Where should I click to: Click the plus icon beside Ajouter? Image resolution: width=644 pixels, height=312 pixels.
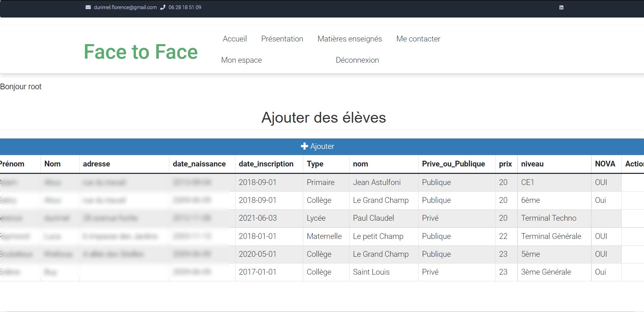click(304, 146)
